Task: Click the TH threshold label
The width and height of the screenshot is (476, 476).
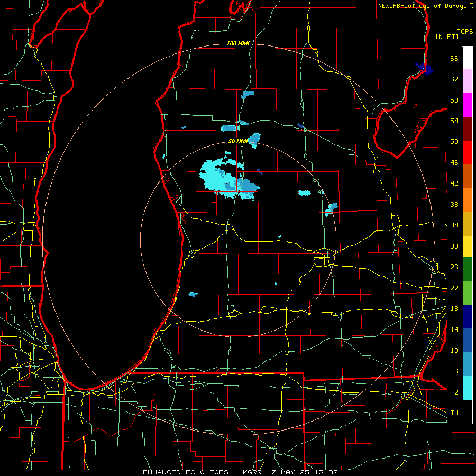Action: [454, 413]
